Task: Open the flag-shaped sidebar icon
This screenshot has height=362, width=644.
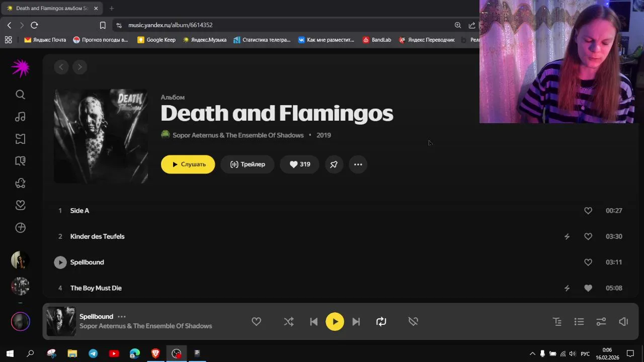Action: (x=20, y=139)
